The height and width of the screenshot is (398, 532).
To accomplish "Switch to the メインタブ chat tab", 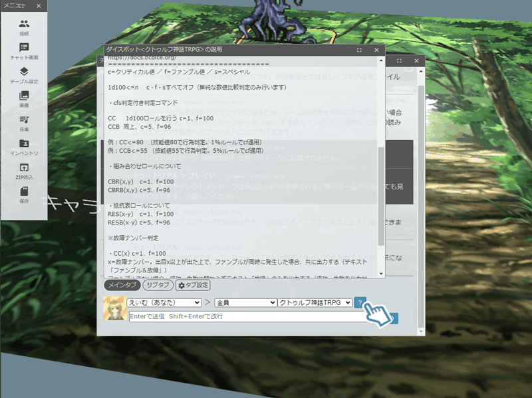I will pyautogui.click(x=122, y=285).
